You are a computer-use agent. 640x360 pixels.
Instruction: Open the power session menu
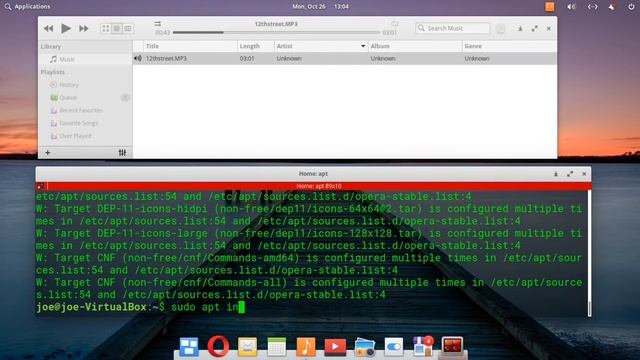pyautogui.click(x=631, y=7)
